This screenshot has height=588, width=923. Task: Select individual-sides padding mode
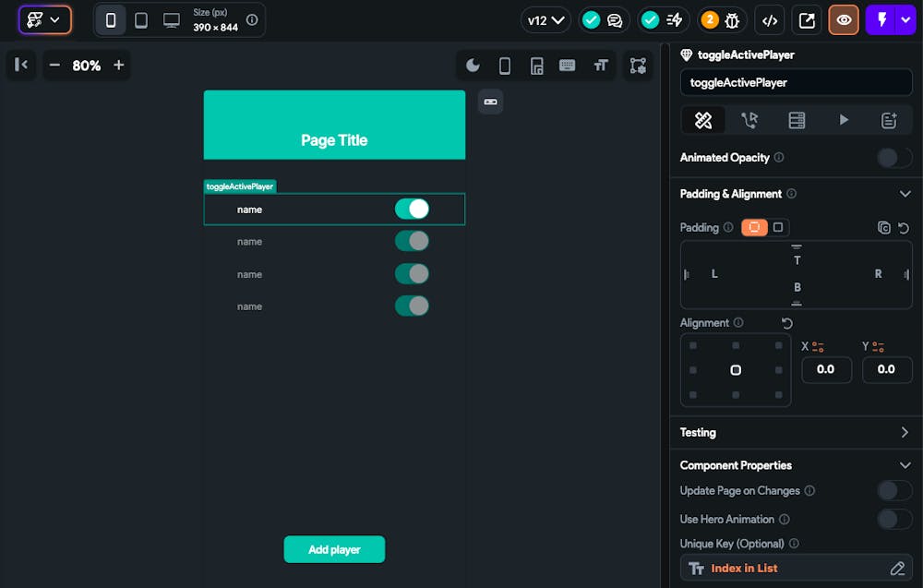pos(754,227)
